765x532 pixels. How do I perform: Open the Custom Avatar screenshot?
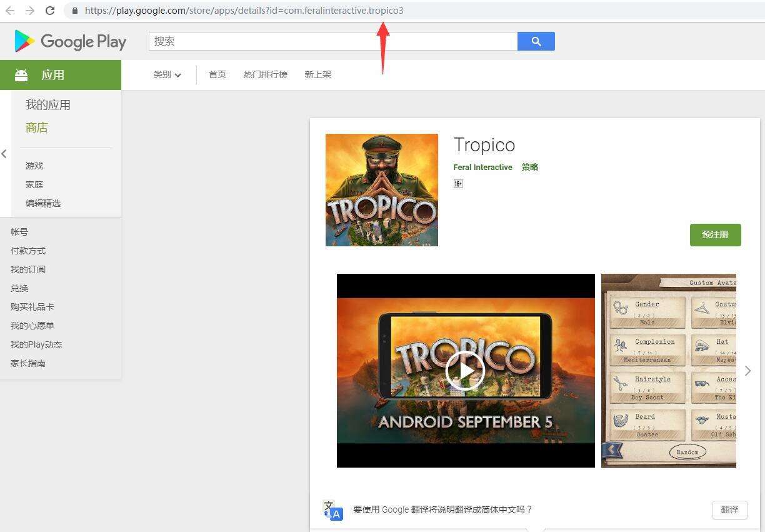tap(669, 371)
